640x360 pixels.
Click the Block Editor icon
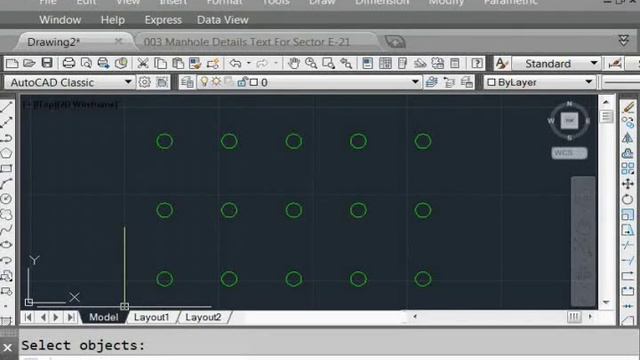point(213,63)
